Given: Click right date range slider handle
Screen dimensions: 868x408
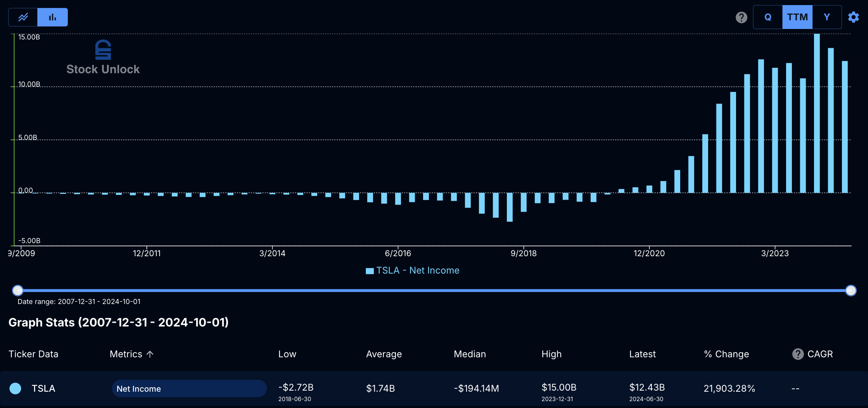Looking at the screenshot, I should click(851, 290).
